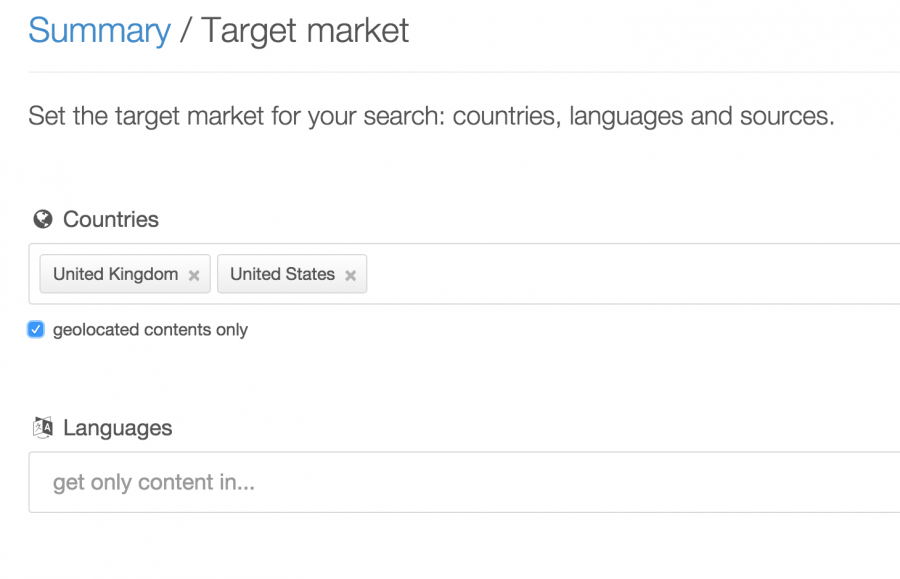Viewport: 900px width, 579px height.
Task: Open the Summary breadcrumb link
Action: [x=99, y=30]
